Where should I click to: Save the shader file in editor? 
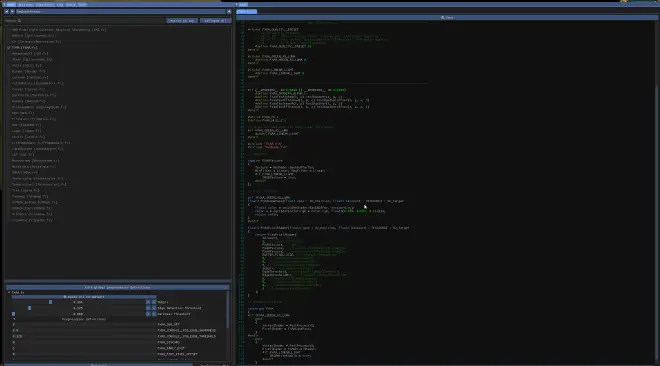[x=447, y=18]
